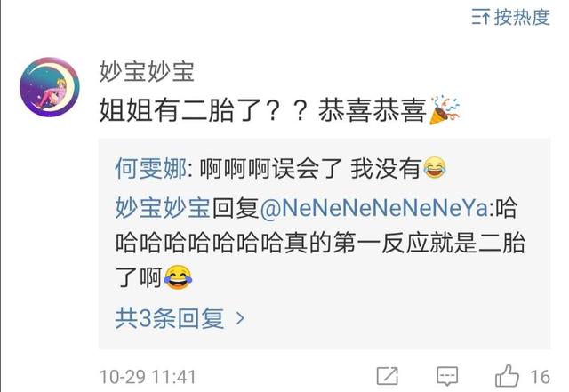Tap the thumbs-up like icon
Image resolution: width=569 pixels, height=392 pixels.
click(507, 376)
